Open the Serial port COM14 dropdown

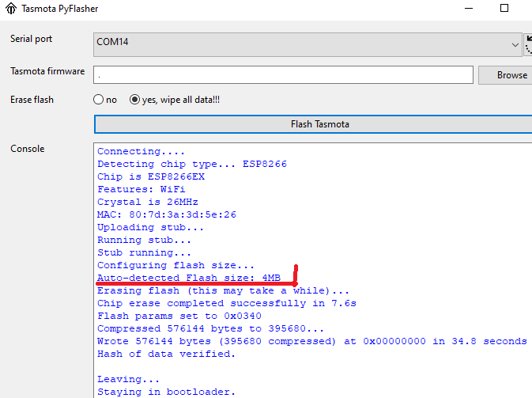pos(308,44)
